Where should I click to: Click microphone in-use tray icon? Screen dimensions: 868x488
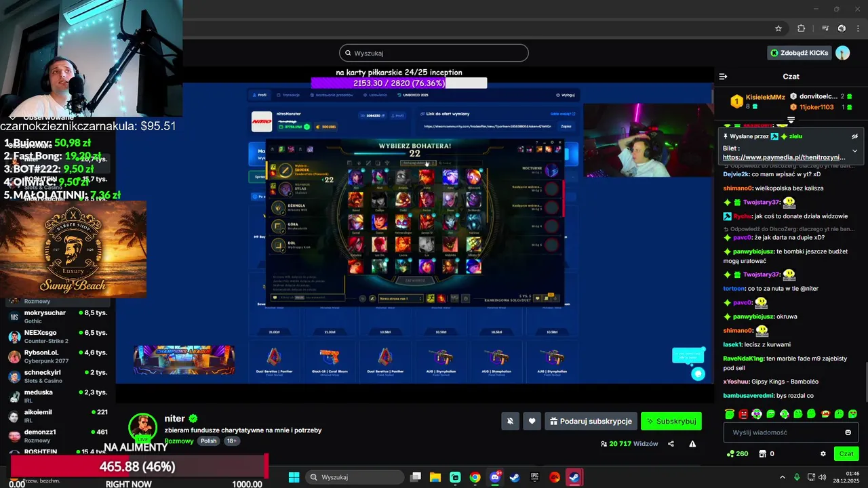tap(797, 477)
